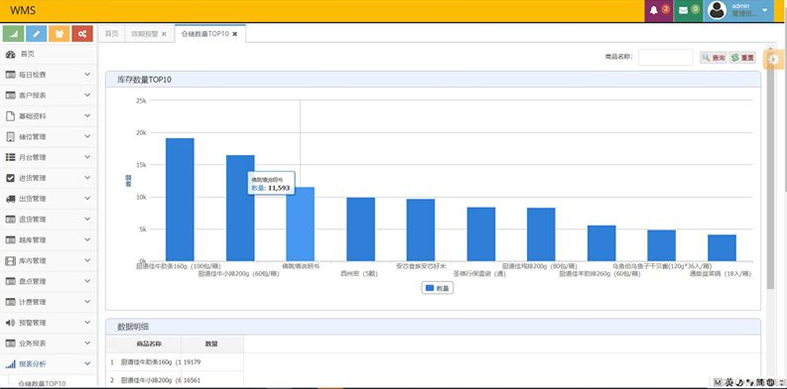Image resolution: width=787 pixels, height=389 pixels.
Task: Switch to the 首页 tab
Action: pyautogui.click(x=111, y=34)
